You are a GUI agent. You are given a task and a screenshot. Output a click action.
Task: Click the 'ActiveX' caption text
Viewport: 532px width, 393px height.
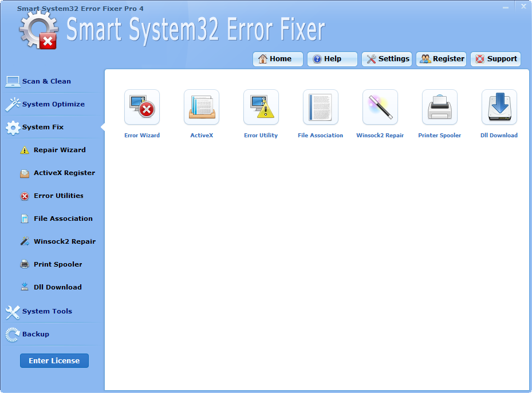tap(202, 136)
